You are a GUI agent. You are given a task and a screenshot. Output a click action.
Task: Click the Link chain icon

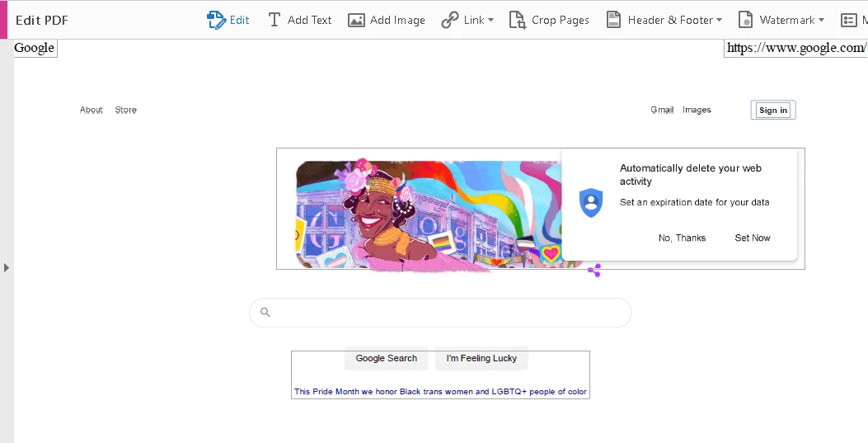(x=449, y=20)
